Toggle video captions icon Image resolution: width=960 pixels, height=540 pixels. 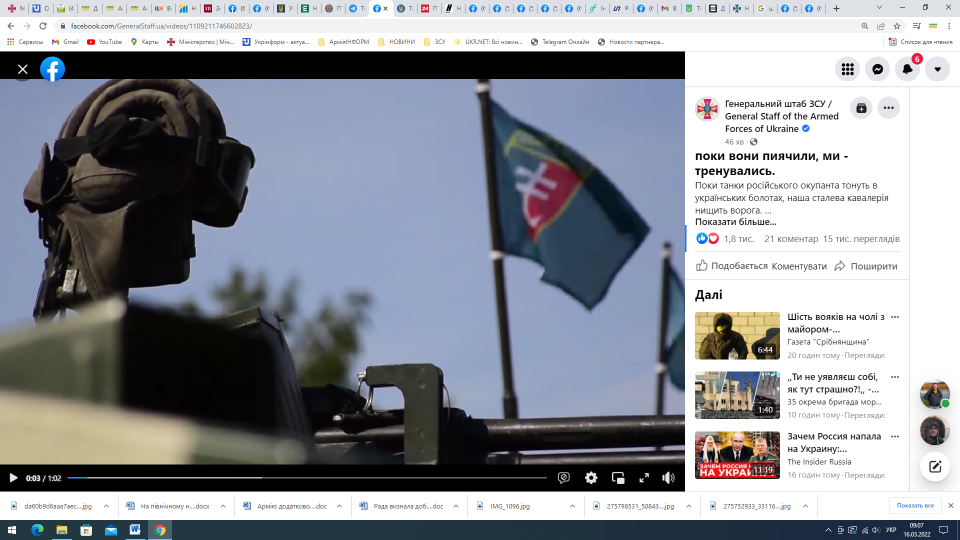tap(564, 478)
